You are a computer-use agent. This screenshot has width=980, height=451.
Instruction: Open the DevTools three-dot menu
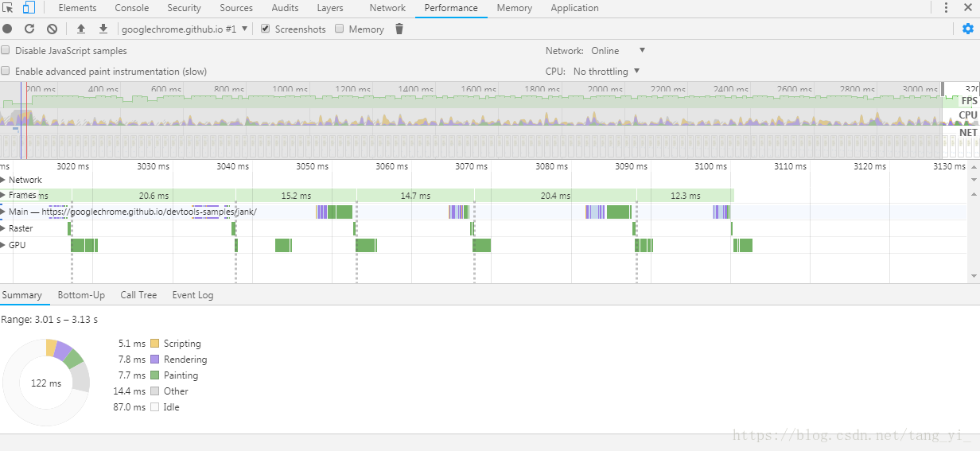(946, 8)
